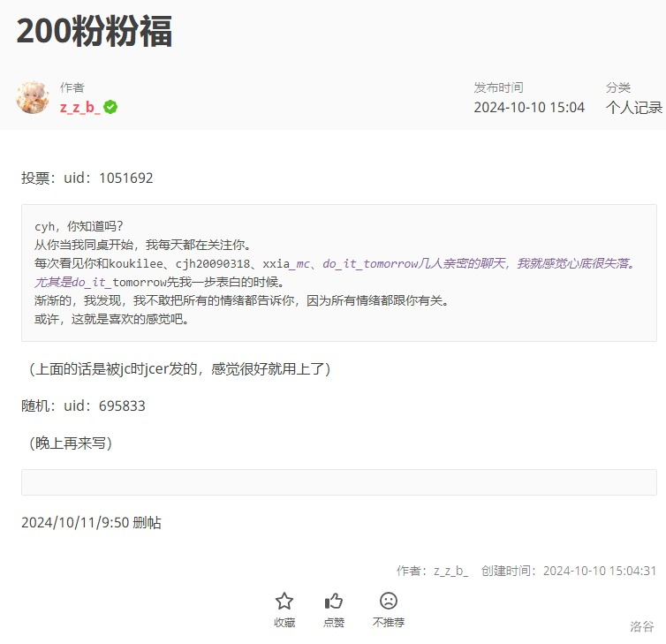Click the publish time 2024-10-10 15:04
The height and width of the screenshot is (644, 666).
(529, 108)
